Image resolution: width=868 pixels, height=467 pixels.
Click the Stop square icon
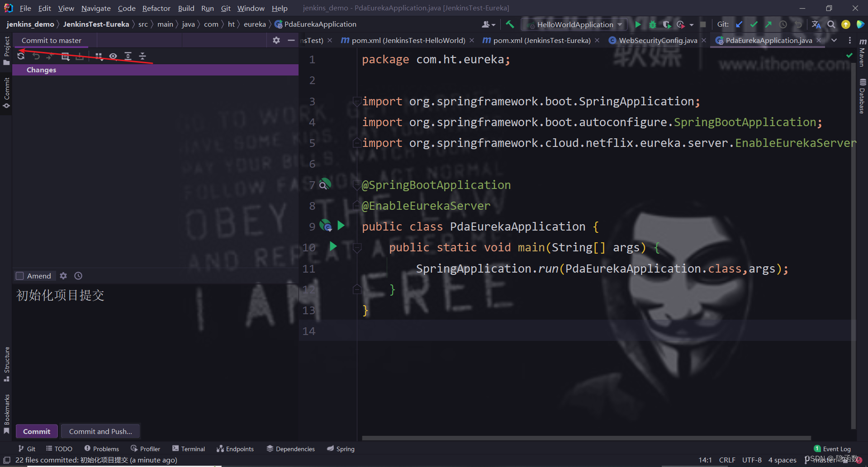pos(703,24)
